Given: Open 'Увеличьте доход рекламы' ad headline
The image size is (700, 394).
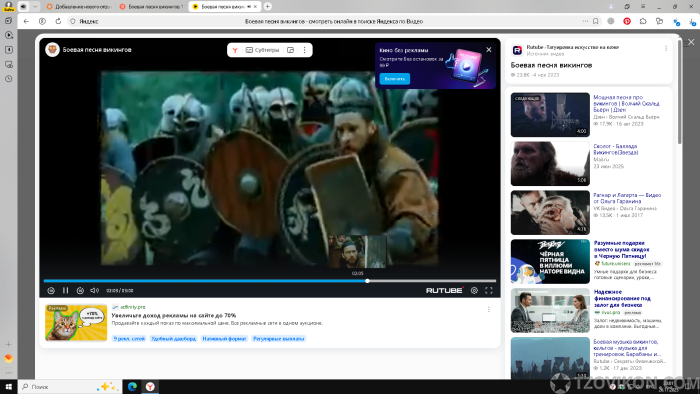Looking at the screenshot, I should [174, 315].
